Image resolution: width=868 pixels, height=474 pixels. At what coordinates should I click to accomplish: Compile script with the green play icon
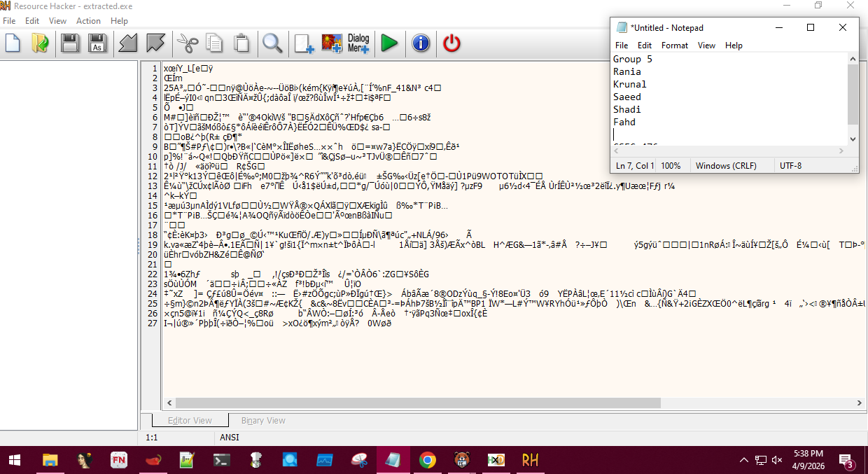point(389,43)
